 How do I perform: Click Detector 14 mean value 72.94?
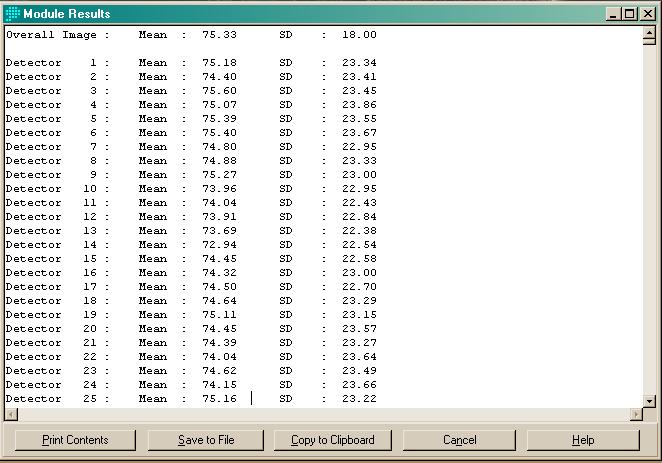coord(219,244)
